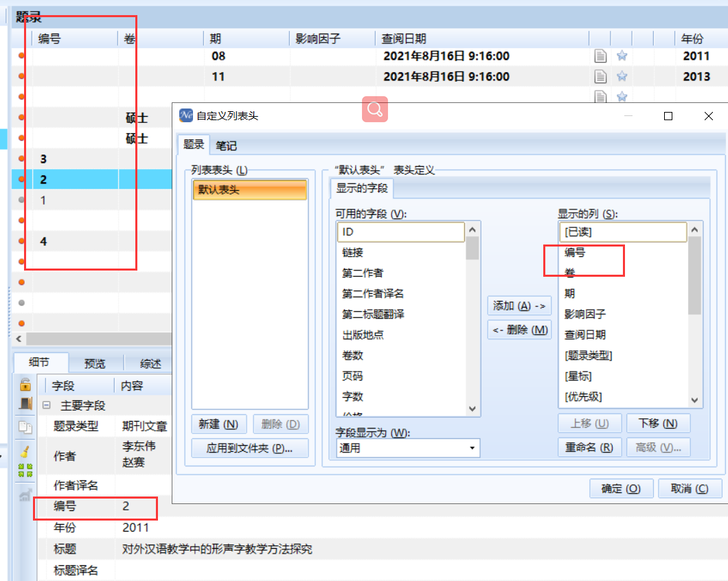Click the star icon in the 2011 row
This screenshot has width=728, height=581.
pos(622,56)
